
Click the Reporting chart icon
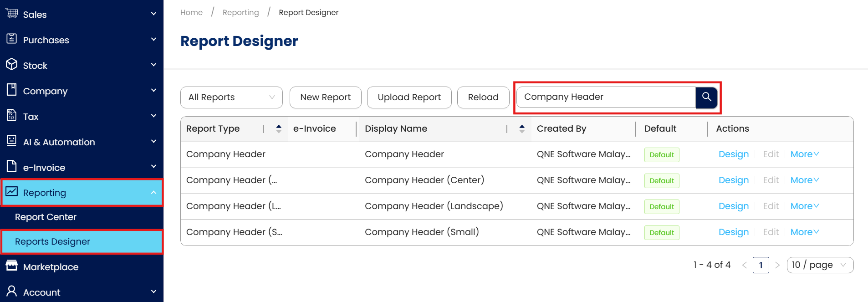coord(12,192)
